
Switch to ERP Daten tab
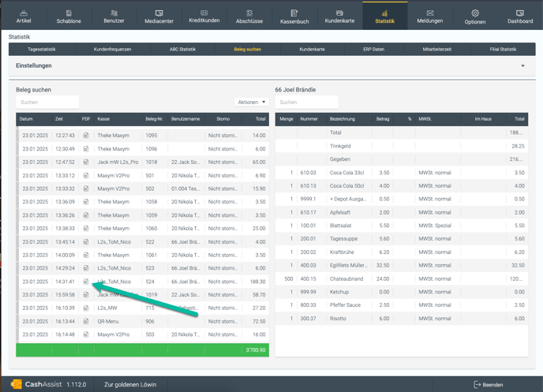[373, 49]
